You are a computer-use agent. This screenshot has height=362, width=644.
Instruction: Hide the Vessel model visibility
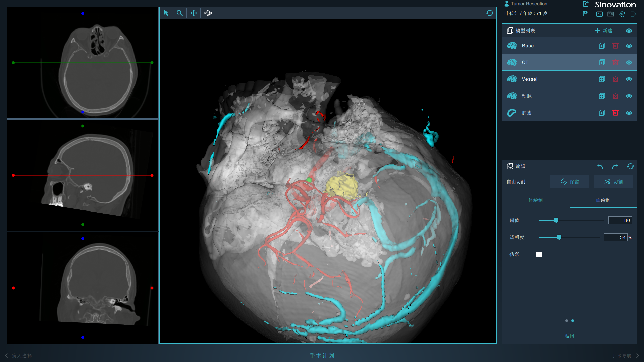tap(629, 79)
